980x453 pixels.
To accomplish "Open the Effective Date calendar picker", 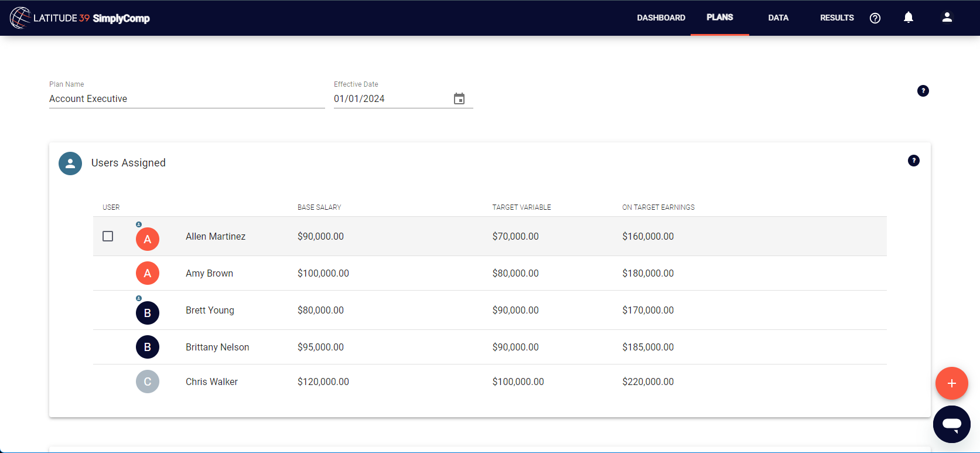I will point(459,98).
